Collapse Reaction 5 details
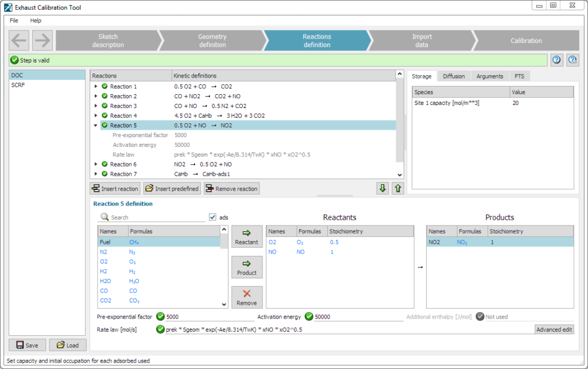Screen dimensions: 588x369 pos(96,126)
